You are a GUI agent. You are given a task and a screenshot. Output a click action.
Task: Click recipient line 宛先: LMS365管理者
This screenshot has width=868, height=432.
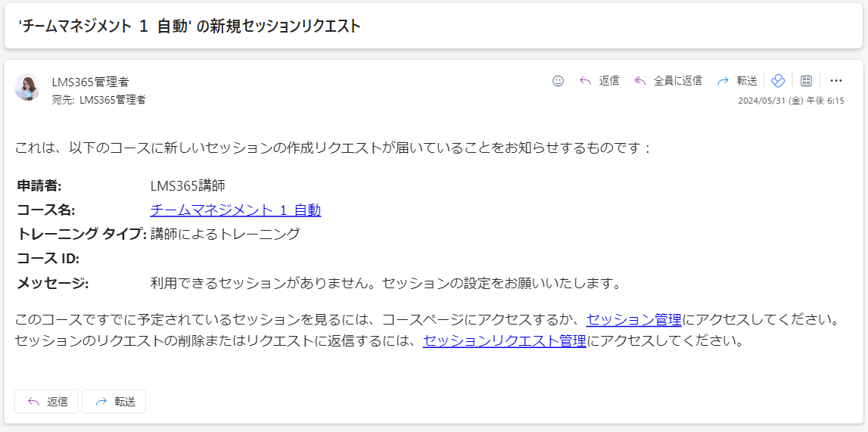(x=99, y=100)
